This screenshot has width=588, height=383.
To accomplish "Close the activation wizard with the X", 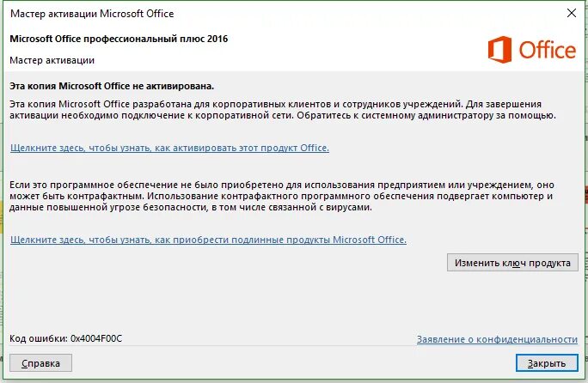I will coord(572,13).
